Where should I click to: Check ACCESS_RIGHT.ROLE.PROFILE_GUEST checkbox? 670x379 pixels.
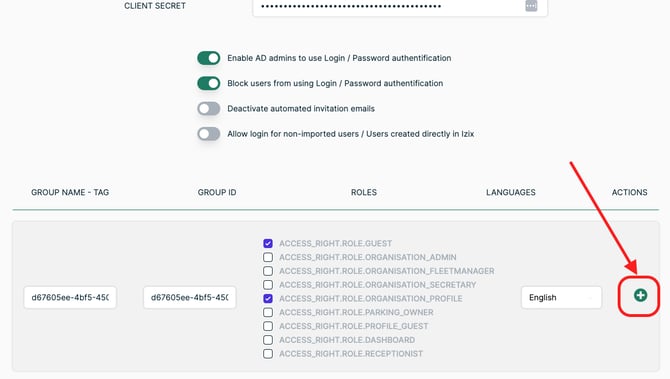pos(268,326)
